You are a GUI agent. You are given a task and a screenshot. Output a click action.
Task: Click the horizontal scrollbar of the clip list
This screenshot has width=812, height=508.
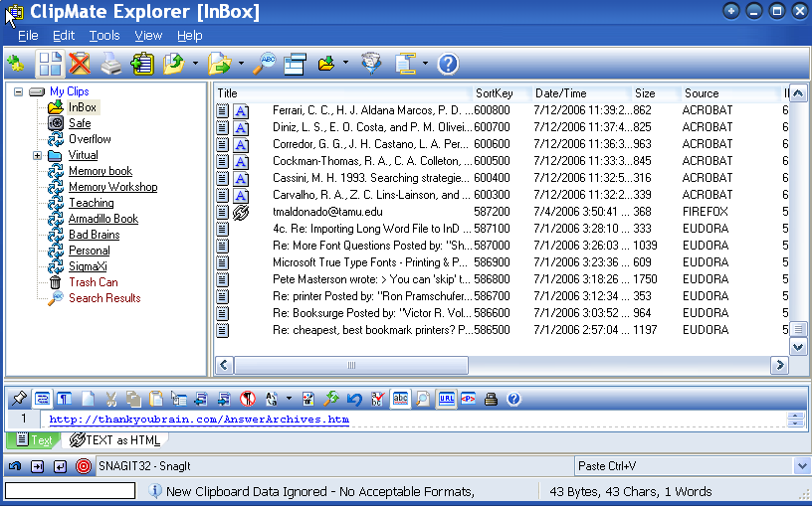(x=498, y=366)
